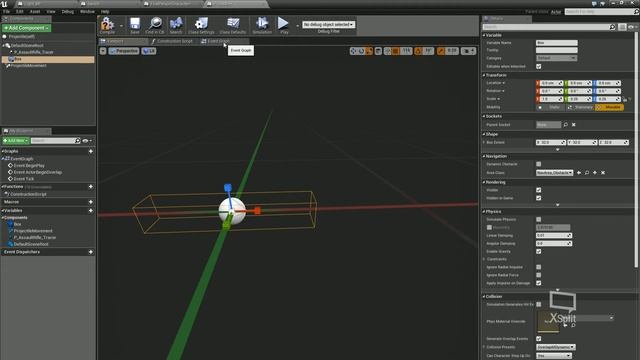Browse Area Class with magnifier icon
This screenshot has height=360, width=640.
coord(587,173)
